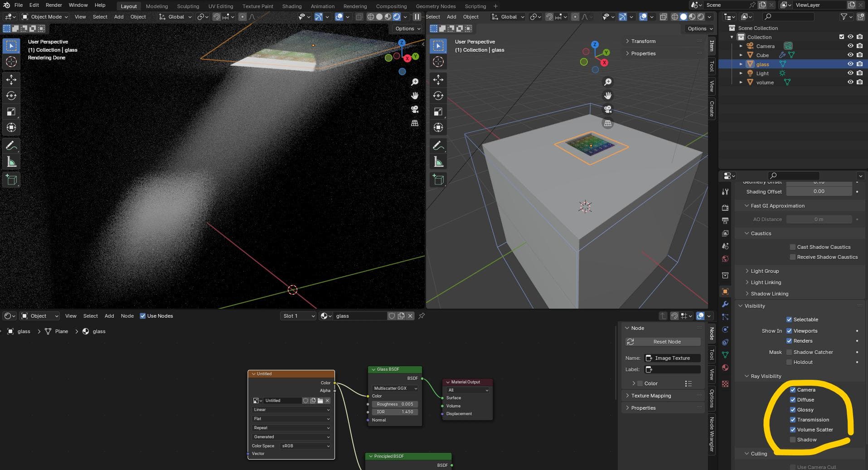Enable the Shadow ray visibility checkbox
This screenshot has height=470, width=868.
tap(793, 440)
